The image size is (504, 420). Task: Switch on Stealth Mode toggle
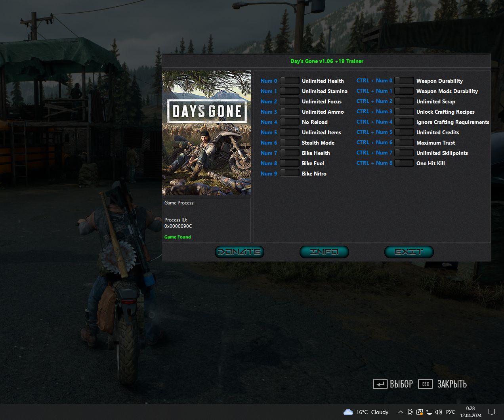[x=289, y=143]
